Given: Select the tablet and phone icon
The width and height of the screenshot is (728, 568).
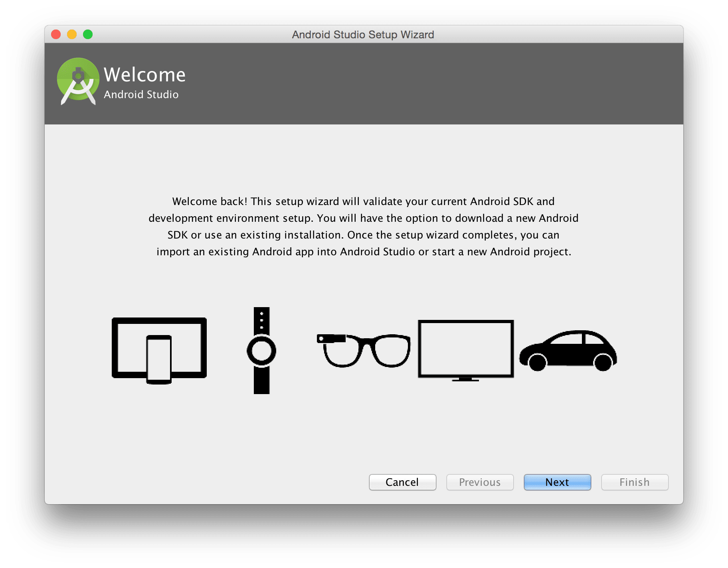Looking at the screenshot, I should [x=159, y=351].
